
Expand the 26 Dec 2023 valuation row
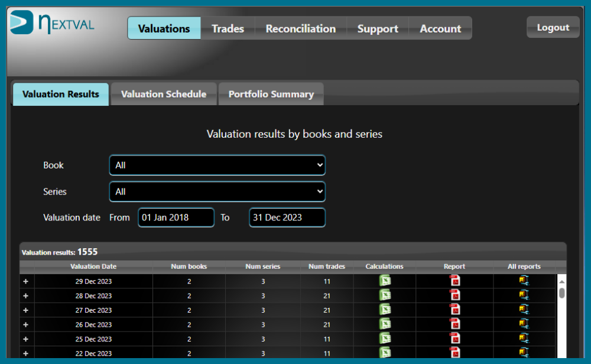[25, 324]
